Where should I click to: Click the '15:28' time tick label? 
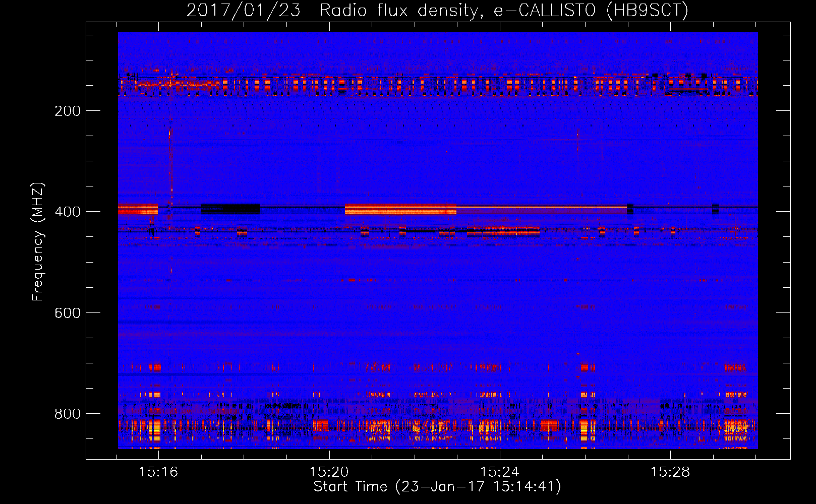670,472
